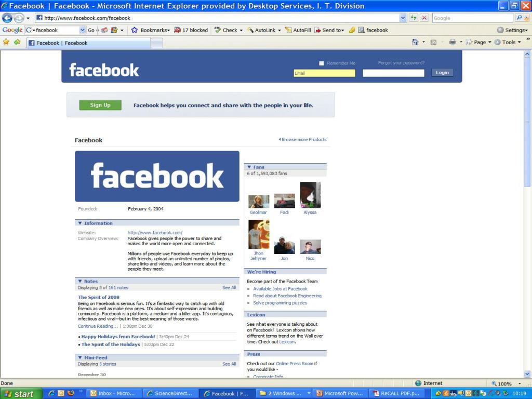The width and height of the screenshot is (532, 399).
Task: Click the red Stop loading icon
Action: pos(424,18)
